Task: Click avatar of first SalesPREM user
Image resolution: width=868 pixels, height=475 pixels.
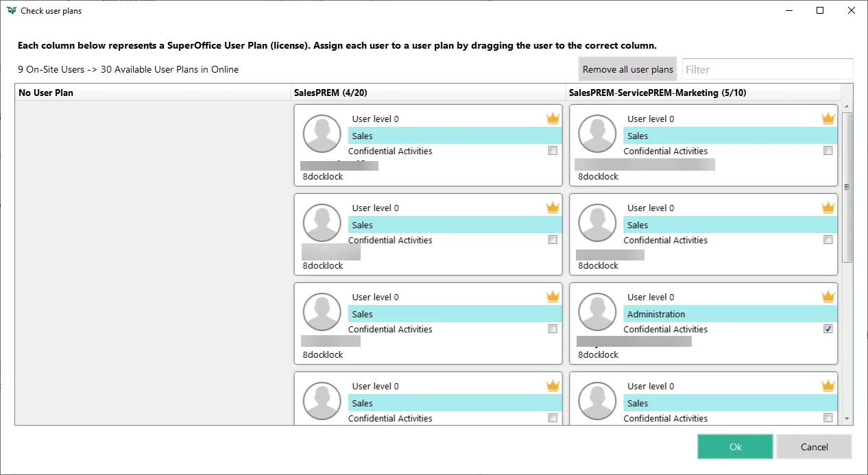Action: point(322,134)
